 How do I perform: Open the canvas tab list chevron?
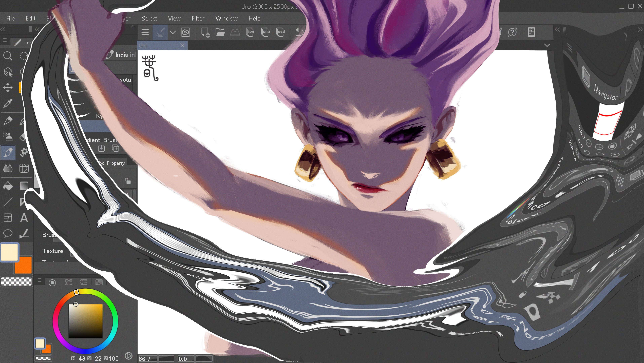pyautogui.click(x=547, y=45)
